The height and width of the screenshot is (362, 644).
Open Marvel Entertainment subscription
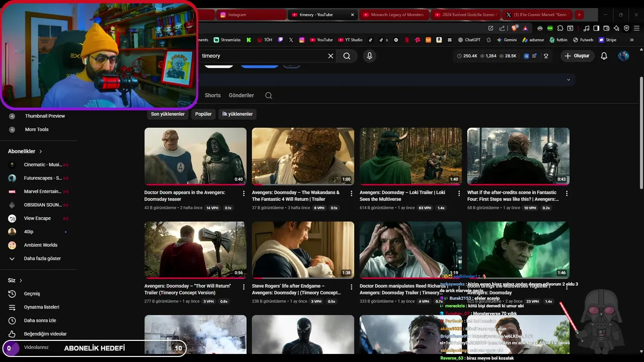[38, 192]
